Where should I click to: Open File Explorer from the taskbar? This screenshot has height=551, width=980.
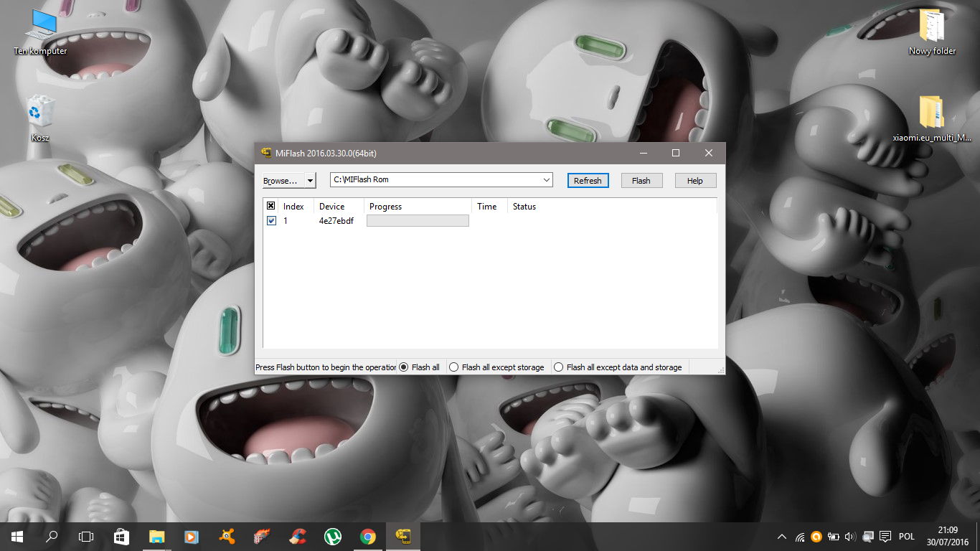156,537
